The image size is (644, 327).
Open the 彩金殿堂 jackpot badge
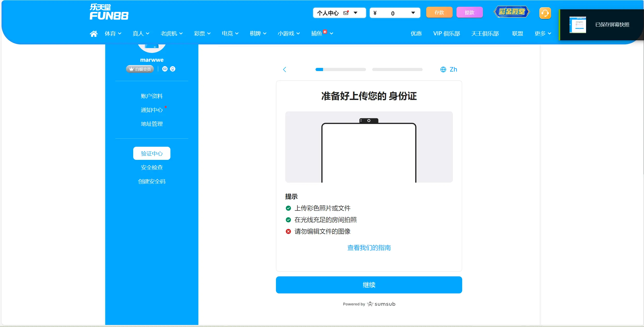click(511, 12)
